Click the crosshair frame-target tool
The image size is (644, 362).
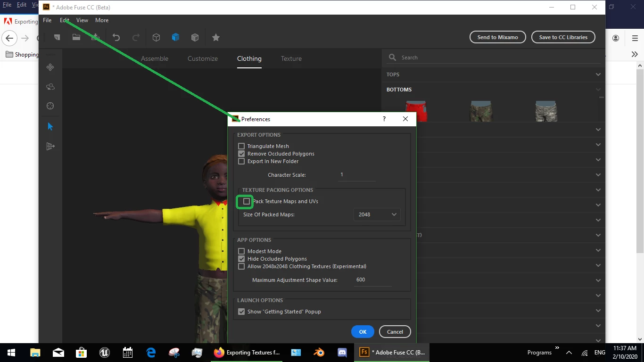tap(50, 106)
